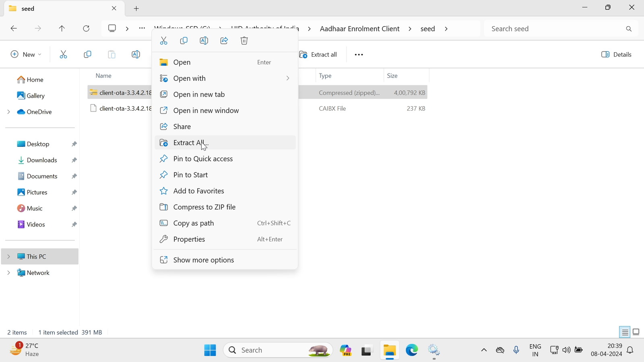Select Open in new tab
The width and height of the screenshot is (644, 362).
pos(225,94)
